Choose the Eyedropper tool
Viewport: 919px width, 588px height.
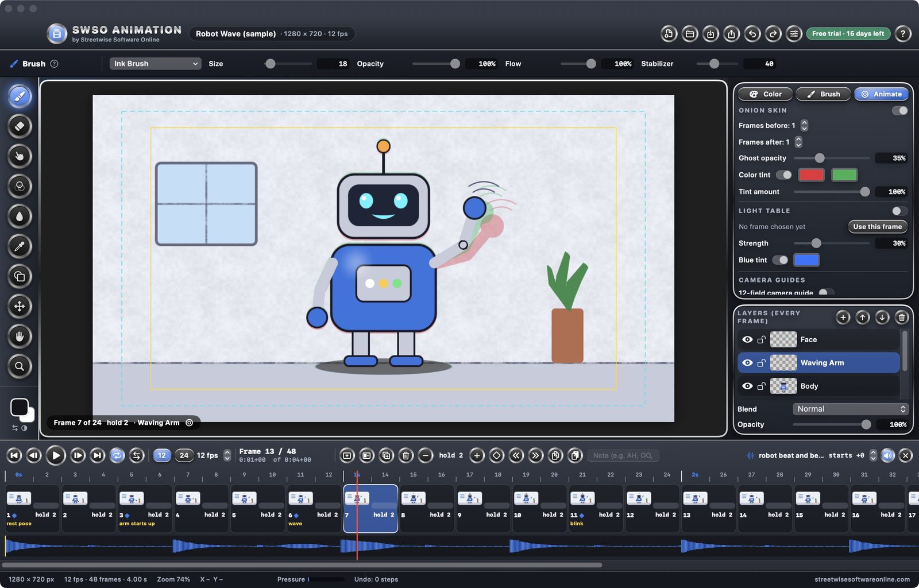point(20,246)
